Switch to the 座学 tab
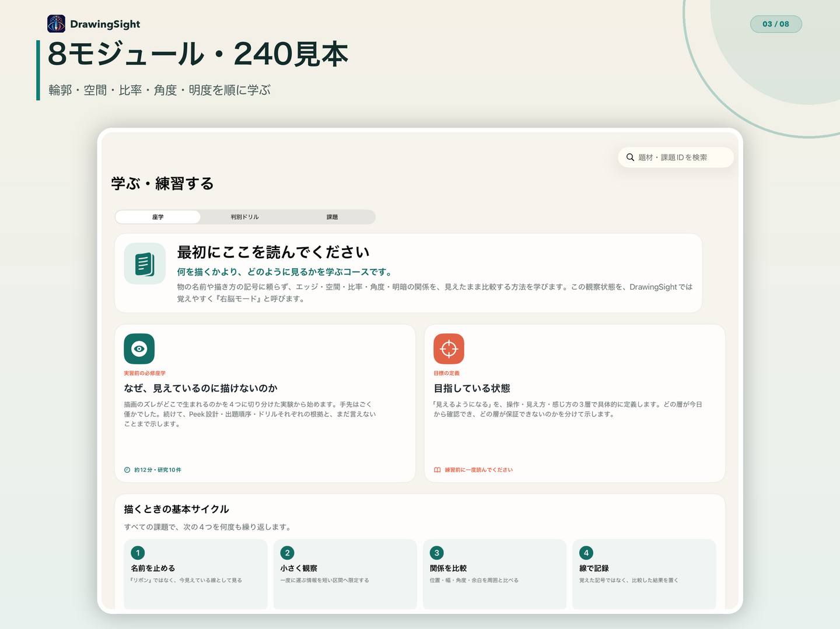The height and width of the screenshot is (629, 840). point(158,217)
